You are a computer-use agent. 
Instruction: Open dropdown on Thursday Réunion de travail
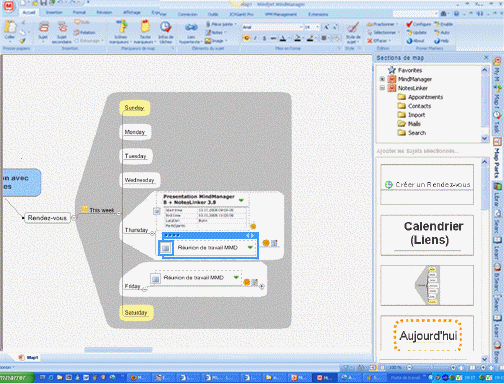pos(250,247)
